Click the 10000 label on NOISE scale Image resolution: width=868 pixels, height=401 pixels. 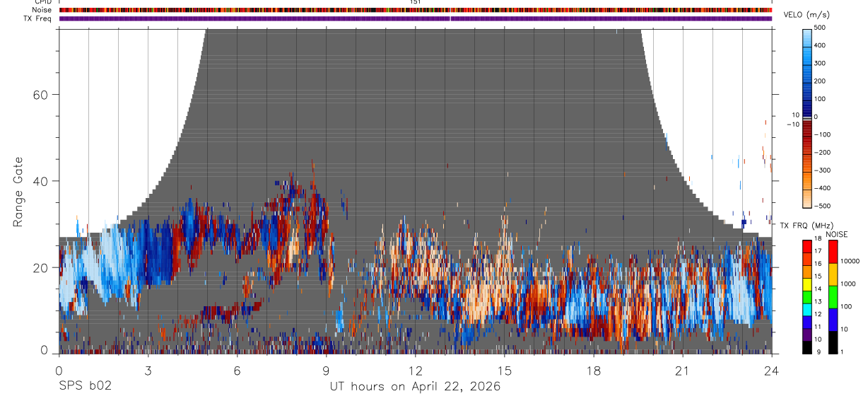850,262
